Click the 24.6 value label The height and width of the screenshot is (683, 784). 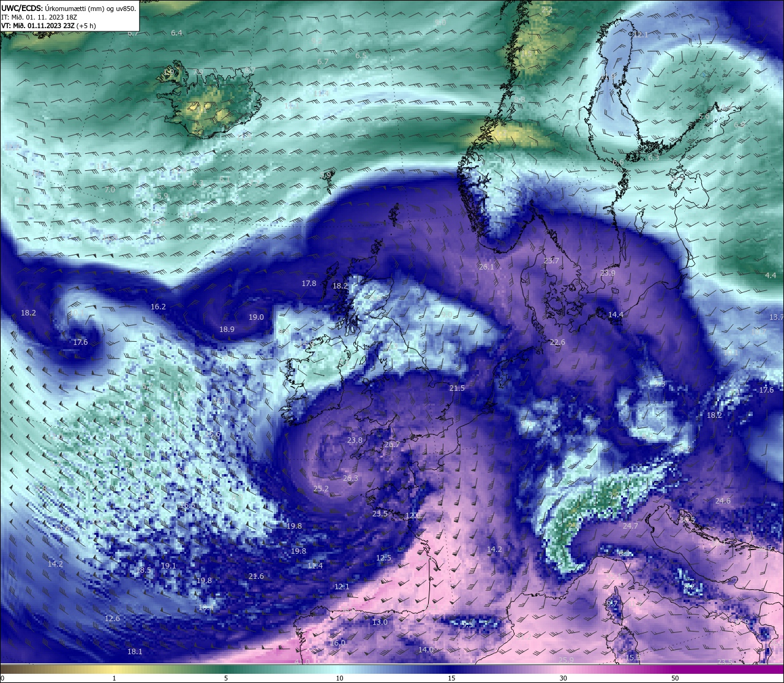[x=723, y=500]
